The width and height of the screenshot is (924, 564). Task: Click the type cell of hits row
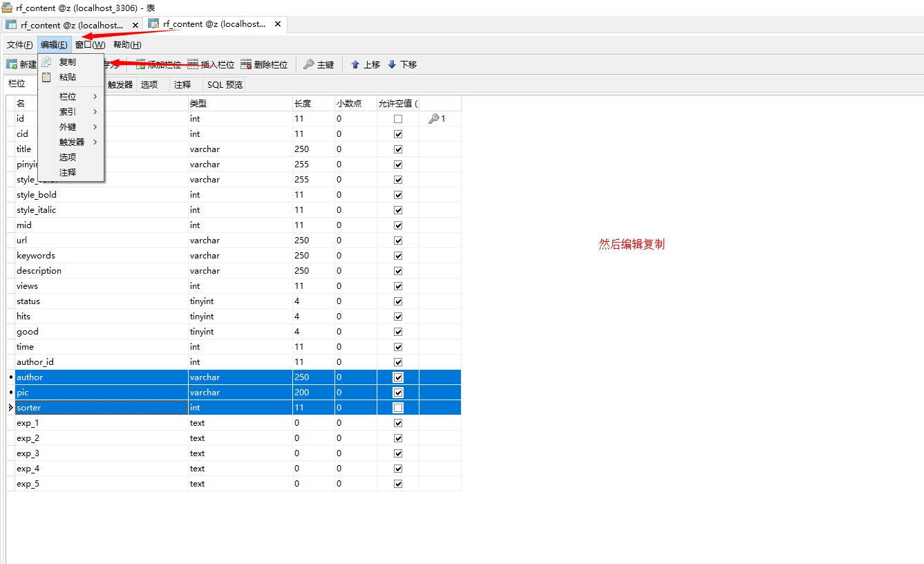tap(240, 317)
